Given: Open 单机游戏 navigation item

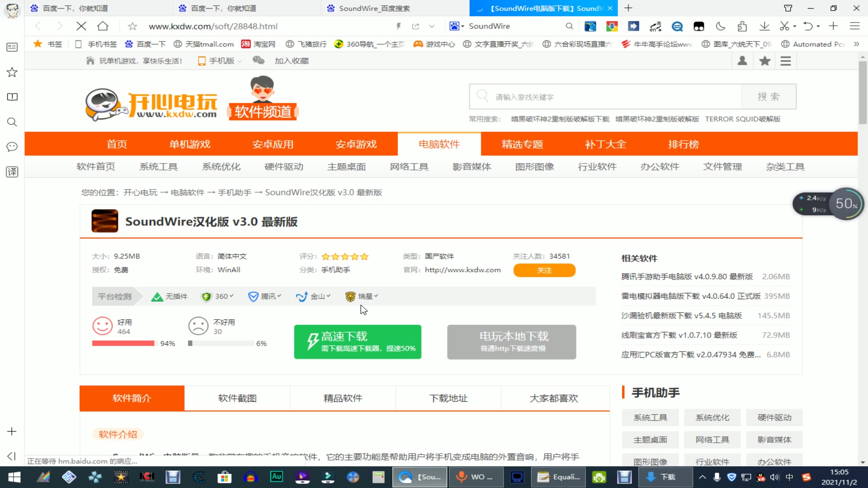Looking at the screenshot, I should pyautogui.click(x=190, y=144).
